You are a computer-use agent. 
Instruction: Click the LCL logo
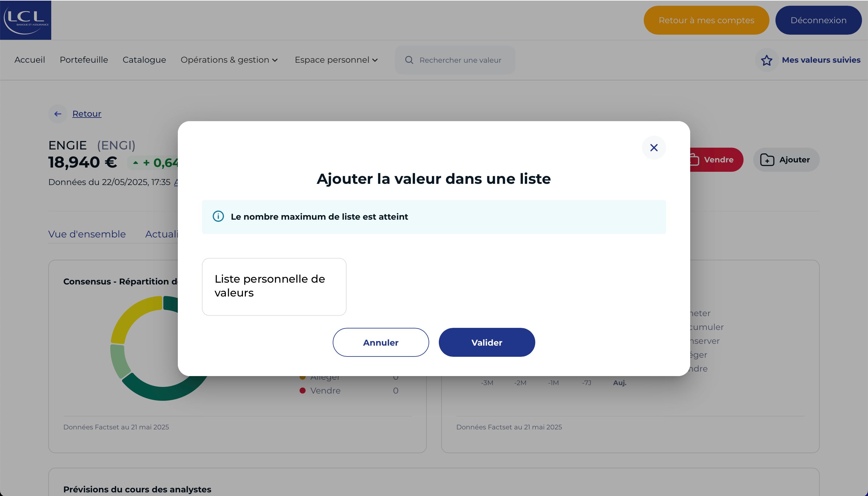pos(26,20)
